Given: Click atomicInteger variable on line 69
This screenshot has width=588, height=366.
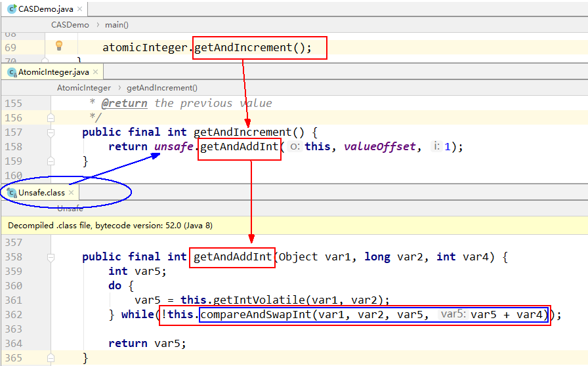Looking at the screenshot, I should point(145,48).
